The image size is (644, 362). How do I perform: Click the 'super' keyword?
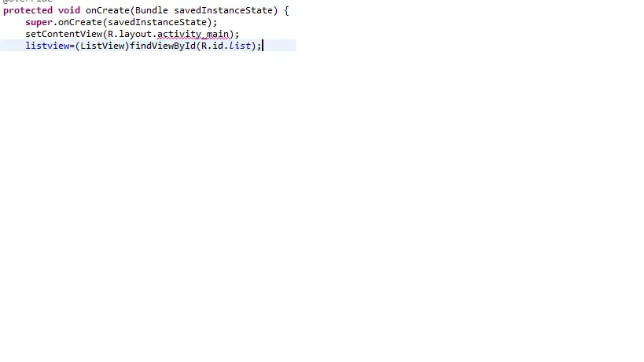click(x=39, y=23)
